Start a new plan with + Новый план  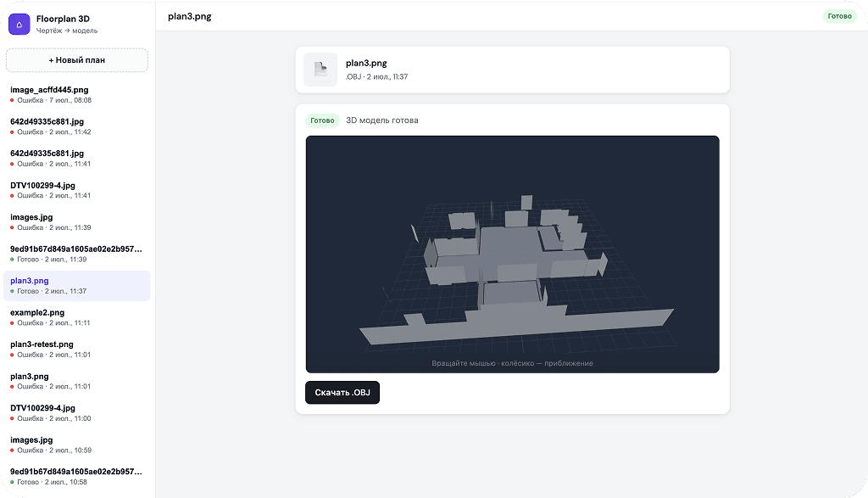coord(77,60)
